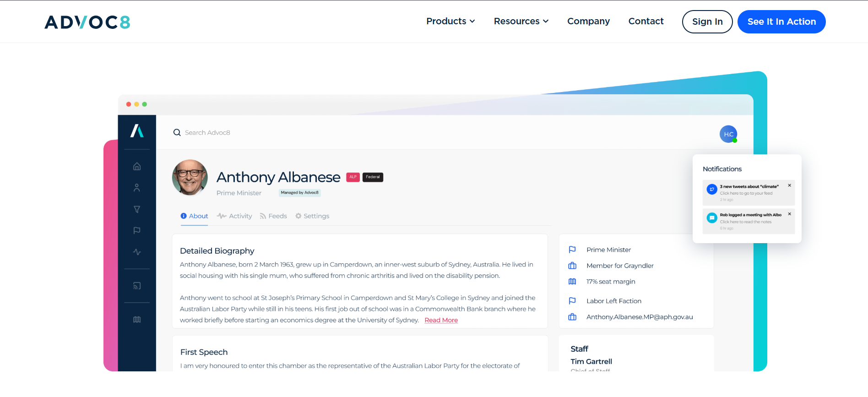This screenshot has width=868, height=397.
Task: Click the message icon in the Rob meeting notification
Action: coord(712,218)
